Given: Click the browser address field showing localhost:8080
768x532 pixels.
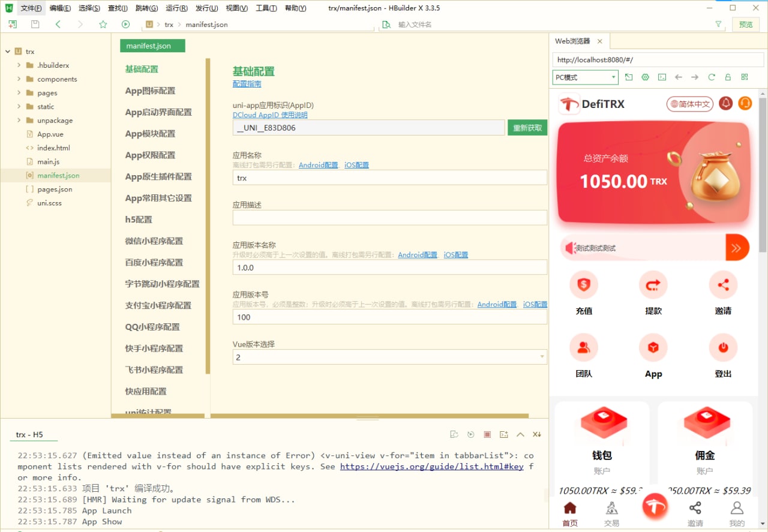Looking at the screenshot, I should (657, 59).
